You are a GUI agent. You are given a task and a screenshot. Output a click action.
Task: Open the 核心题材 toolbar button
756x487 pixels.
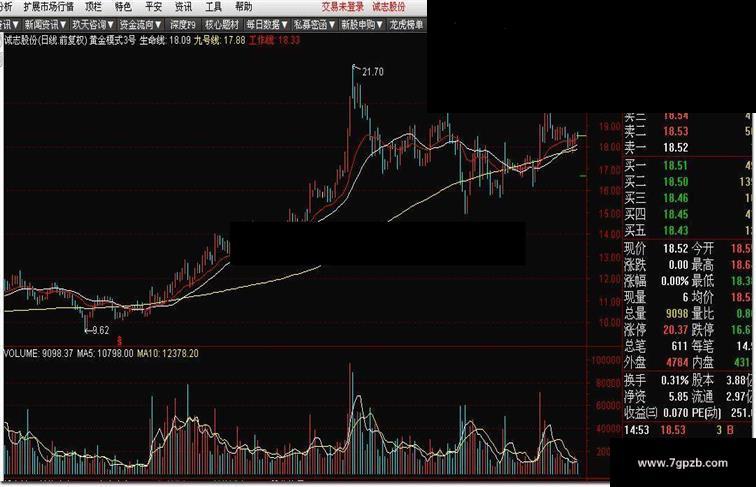(222, 24)
